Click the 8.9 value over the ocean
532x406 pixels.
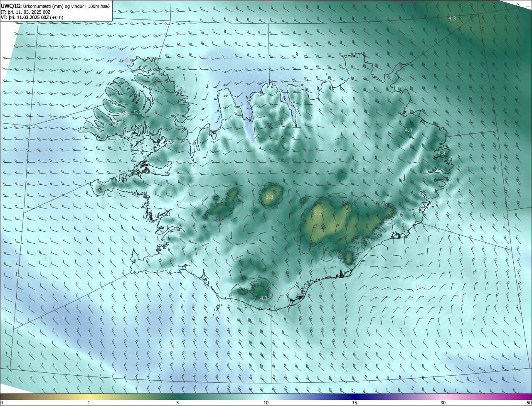click(x=467, y=270)
